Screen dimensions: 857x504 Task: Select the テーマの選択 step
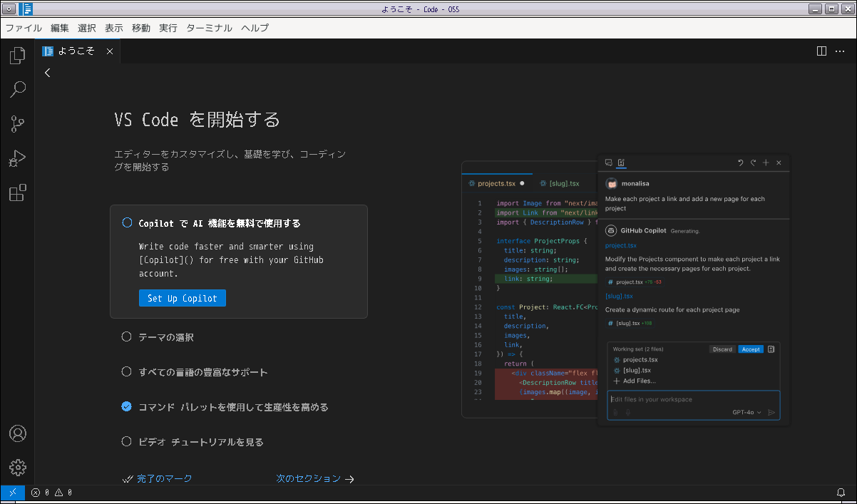click(x=238, y=337)
